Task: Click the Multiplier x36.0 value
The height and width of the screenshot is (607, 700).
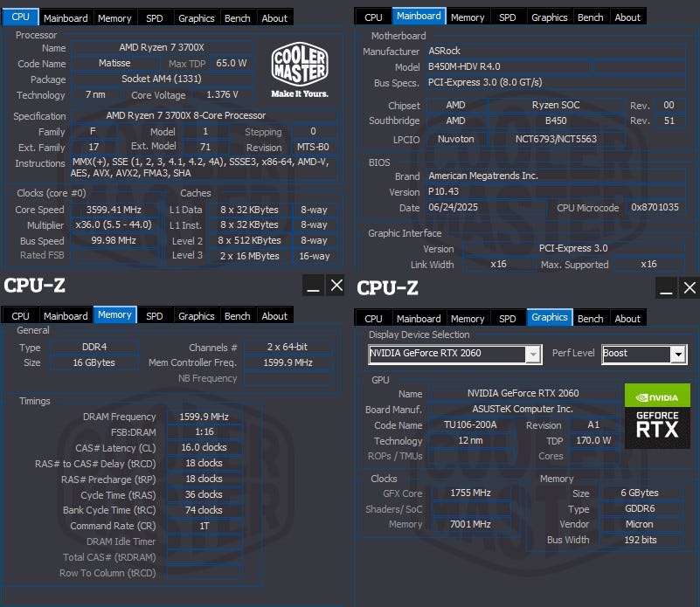Action: coord(114,224)
